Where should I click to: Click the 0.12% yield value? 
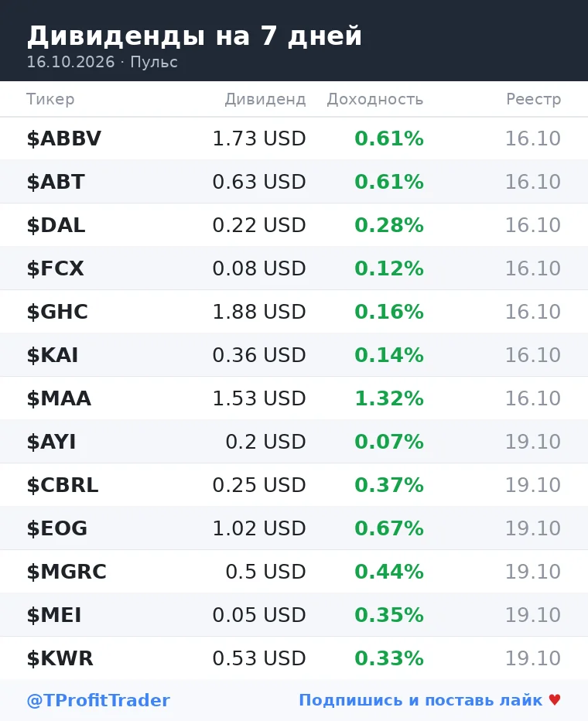(x=389, y=268)
